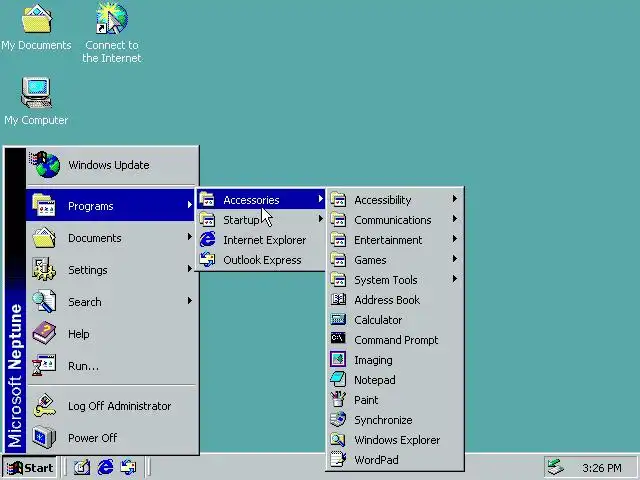Launch Outlook Express from Quick Launch bar
The height and width of the screenshot is (480, 640).
click(x=129, y=467)
